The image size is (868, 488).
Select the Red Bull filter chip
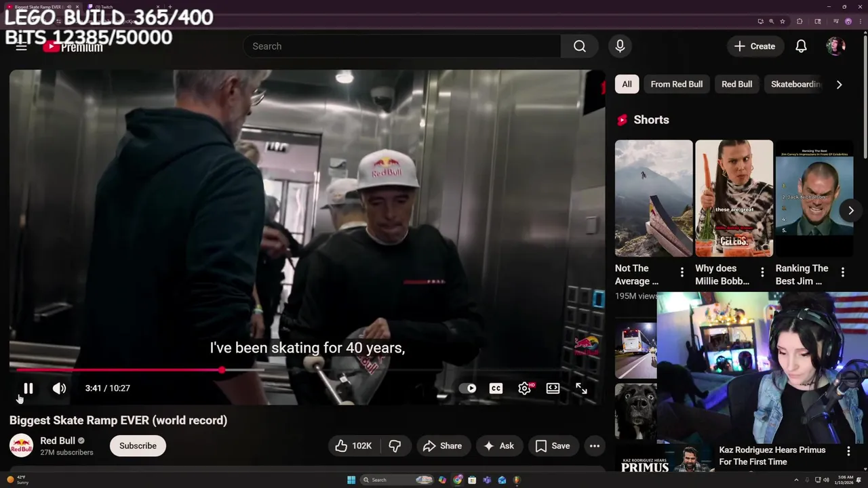coord(736,84)
